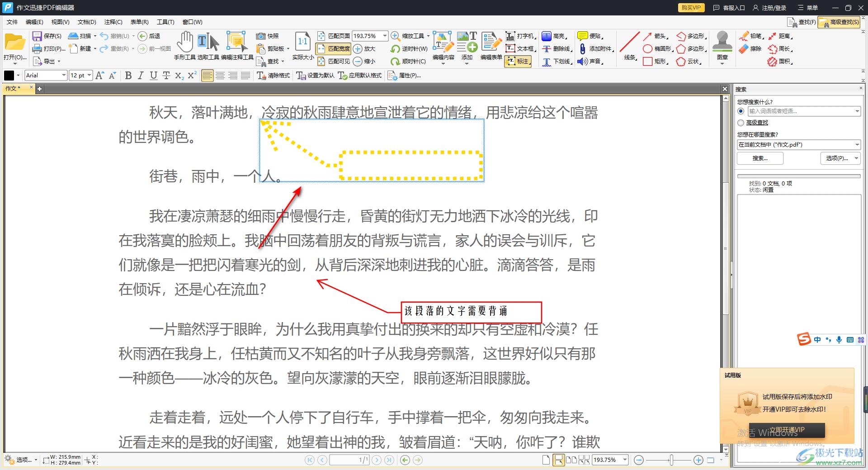Screen dimensions: 868x470
Task: Select the Pencil (铅笔) tool
Action: [751, 36]
